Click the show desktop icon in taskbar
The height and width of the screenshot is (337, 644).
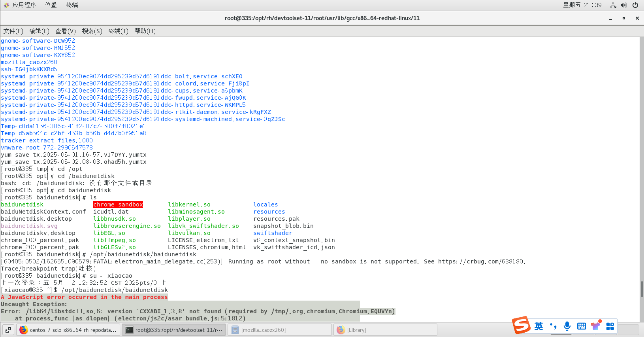[x=8, y=330]
